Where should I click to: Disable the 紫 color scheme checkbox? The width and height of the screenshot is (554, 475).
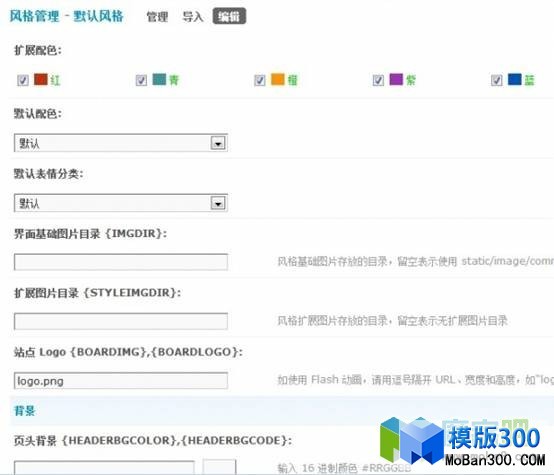378,80
